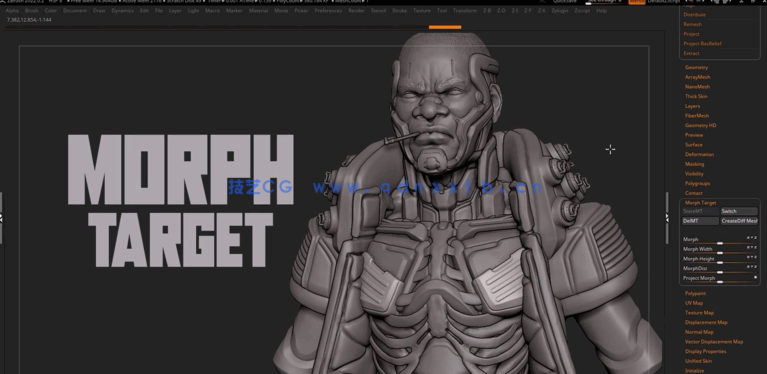Open the right tray divider arrows

(x=667, y=218)
